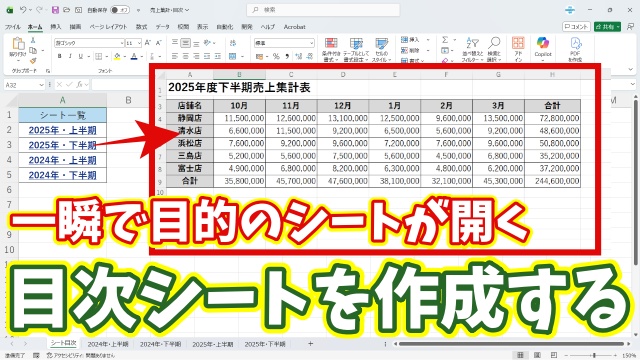Click the Font Color swatch button

134,56
